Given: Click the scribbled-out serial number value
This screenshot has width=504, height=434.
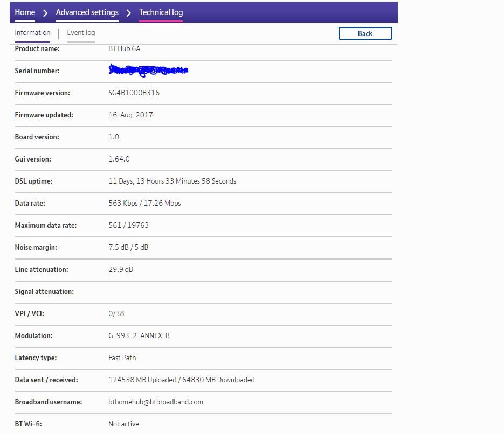Looking at the screenshot, I should tap(148, 70).
